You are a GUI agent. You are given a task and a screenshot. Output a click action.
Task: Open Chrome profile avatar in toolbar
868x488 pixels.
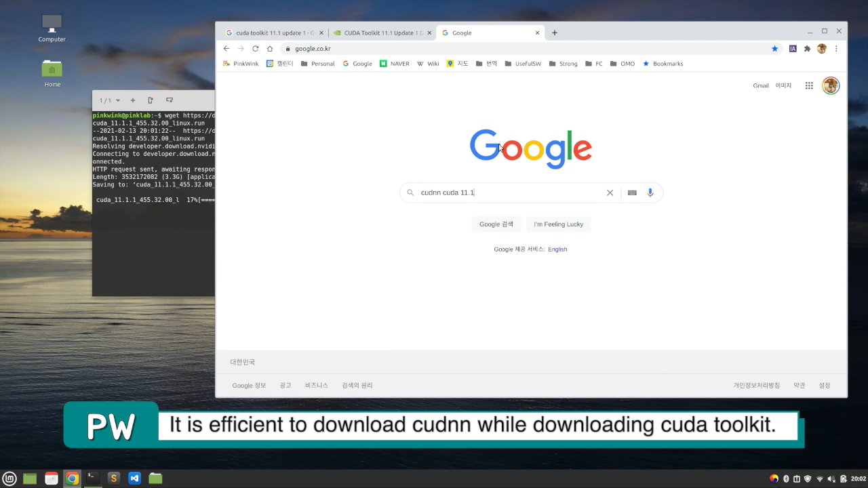click(822, 49)
